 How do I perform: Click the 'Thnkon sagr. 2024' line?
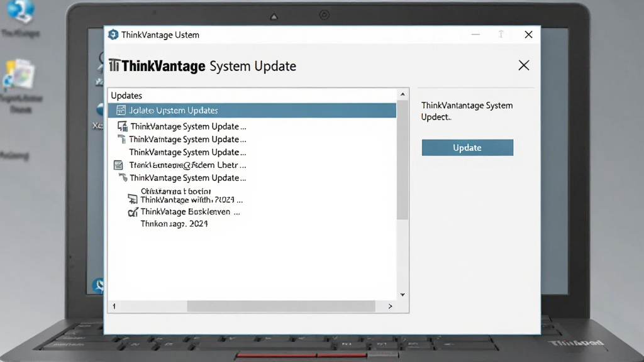point(174,224)
